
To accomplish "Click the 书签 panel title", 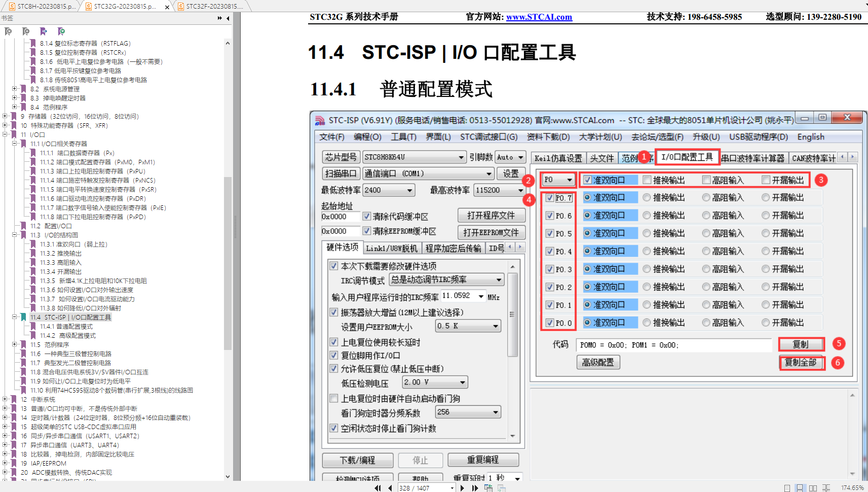I will [x=7, y=18].
